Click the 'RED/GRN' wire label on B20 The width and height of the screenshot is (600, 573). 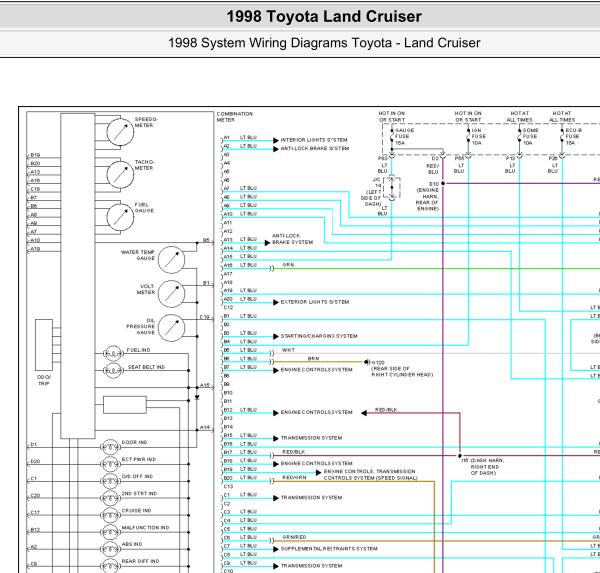pyautogui.click(x=294, y=477)
